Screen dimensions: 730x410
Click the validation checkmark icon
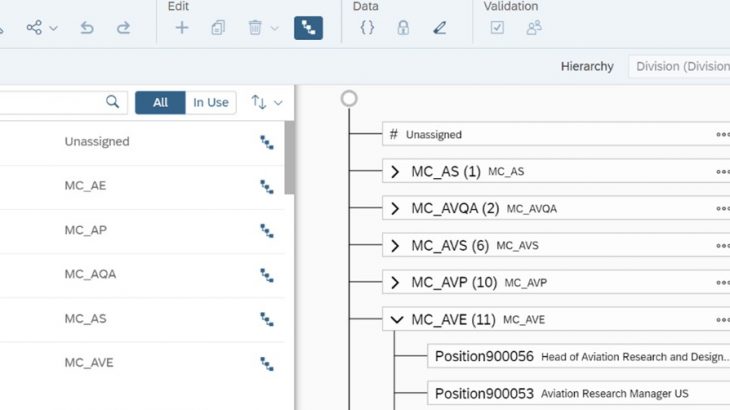497,28
